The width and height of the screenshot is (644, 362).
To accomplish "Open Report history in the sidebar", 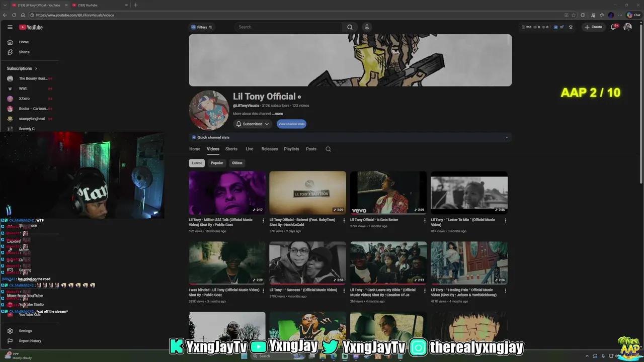I will click(x=30, y=341).
